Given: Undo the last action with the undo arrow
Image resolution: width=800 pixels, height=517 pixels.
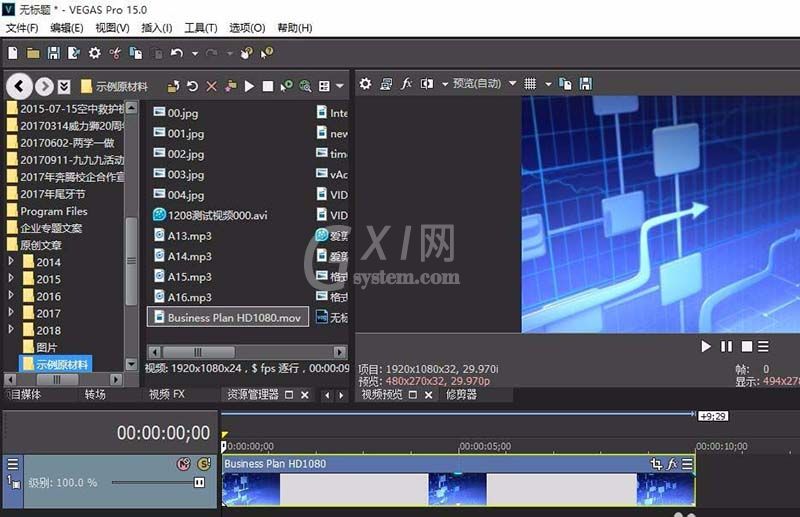Looking at the screenshot, I should coord(177,53).
